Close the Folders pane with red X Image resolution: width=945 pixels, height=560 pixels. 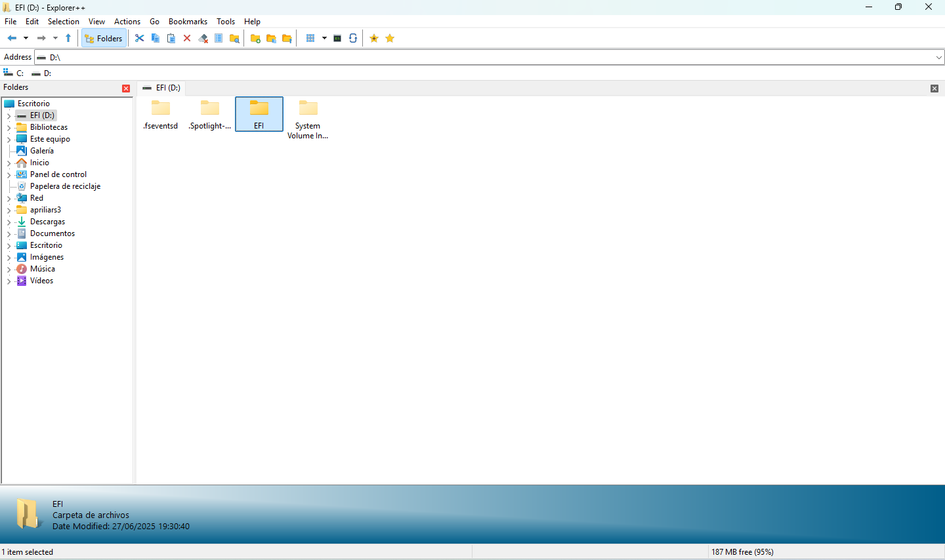(x=126, y=89)
